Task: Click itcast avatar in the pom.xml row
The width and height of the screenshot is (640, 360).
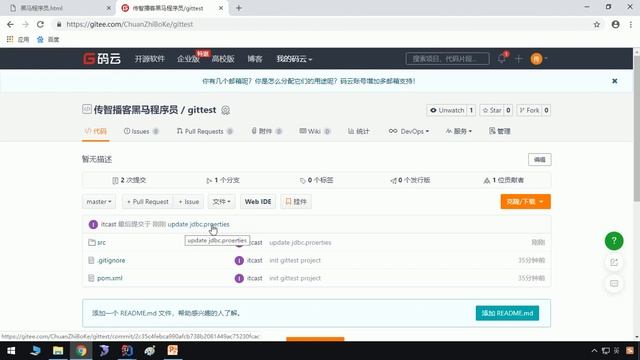Action: [x=239, y=278]
